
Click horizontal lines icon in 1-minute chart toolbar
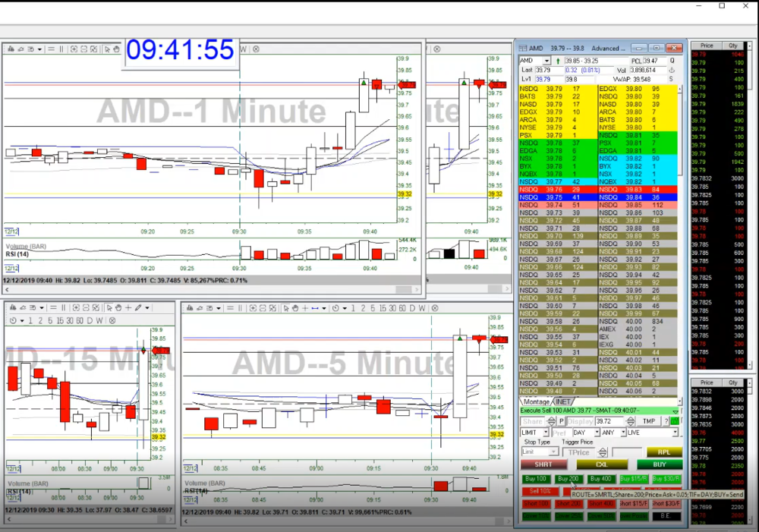[x=52, y=49]
